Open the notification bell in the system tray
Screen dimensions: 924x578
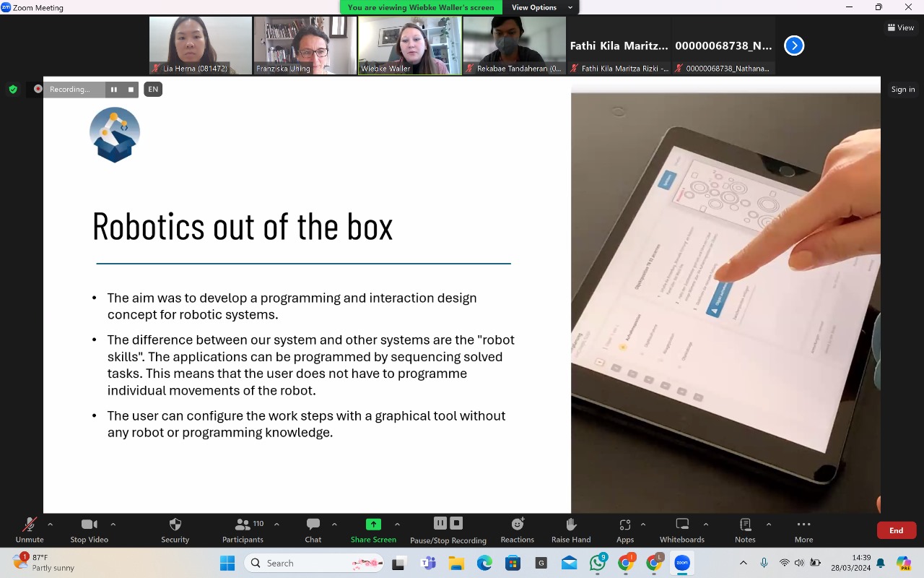(881, 563)
